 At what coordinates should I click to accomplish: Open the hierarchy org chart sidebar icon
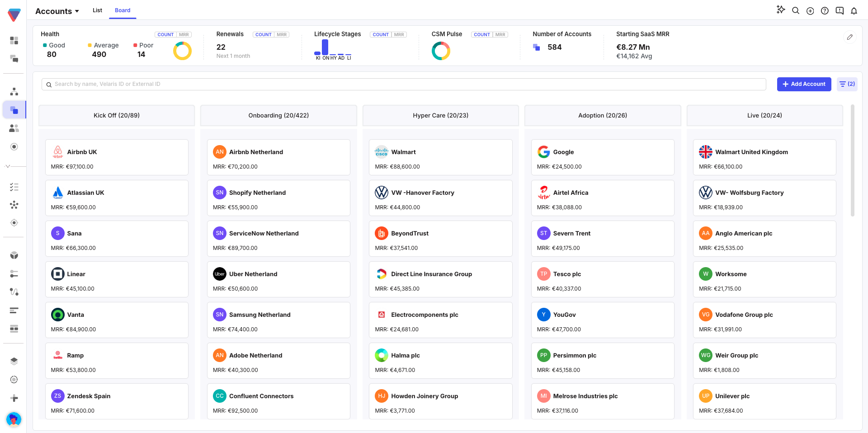click(14, 92)
